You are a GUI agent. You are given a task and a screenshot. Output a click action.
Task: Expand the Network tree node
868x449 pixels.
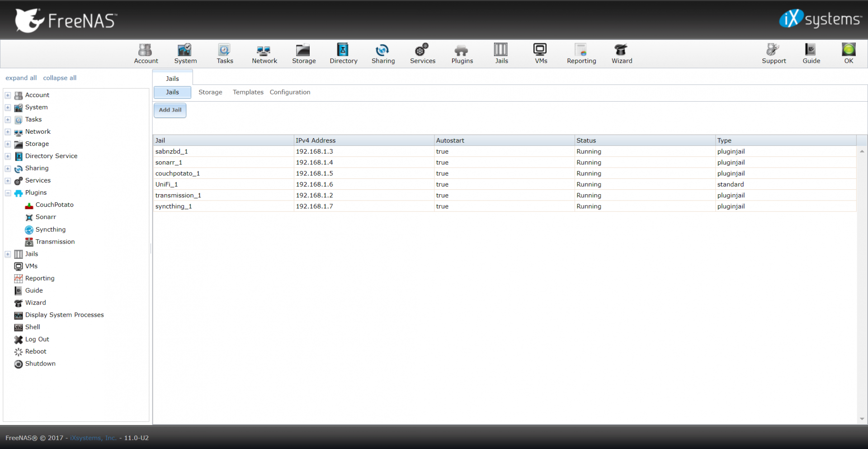coord(8,132)
